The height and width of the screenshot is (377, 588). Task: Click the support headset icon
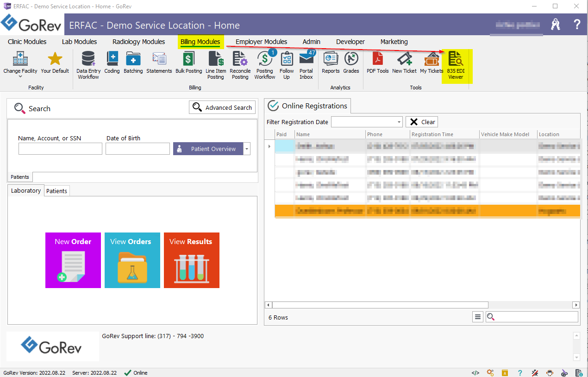(x=550, y=373)
